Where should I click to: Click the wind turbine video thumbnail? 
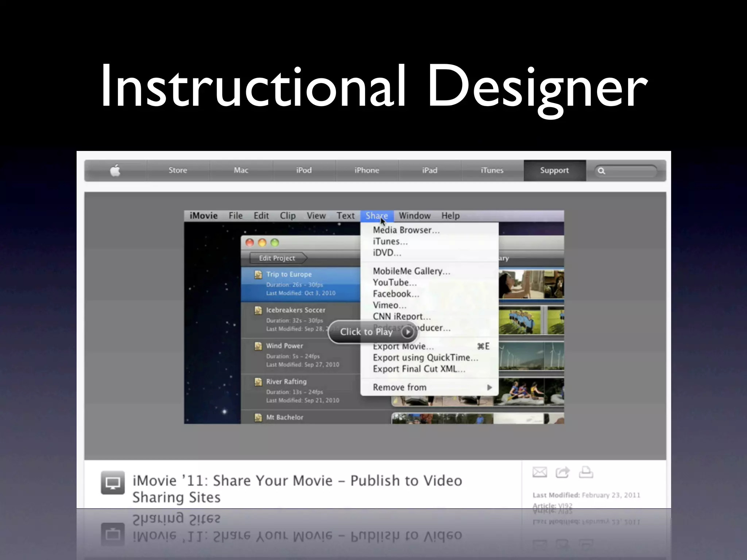tap(531, 356)
